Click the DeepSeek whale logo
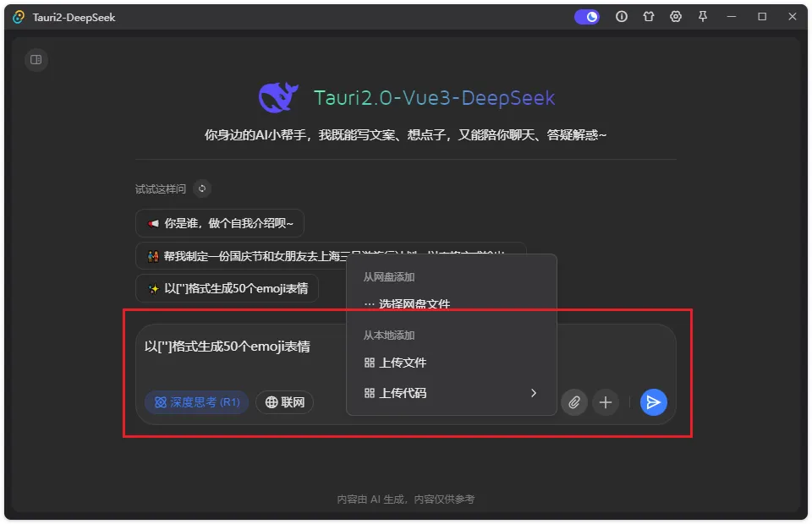This screenshot has width=812, height=524. coord(278,97)
